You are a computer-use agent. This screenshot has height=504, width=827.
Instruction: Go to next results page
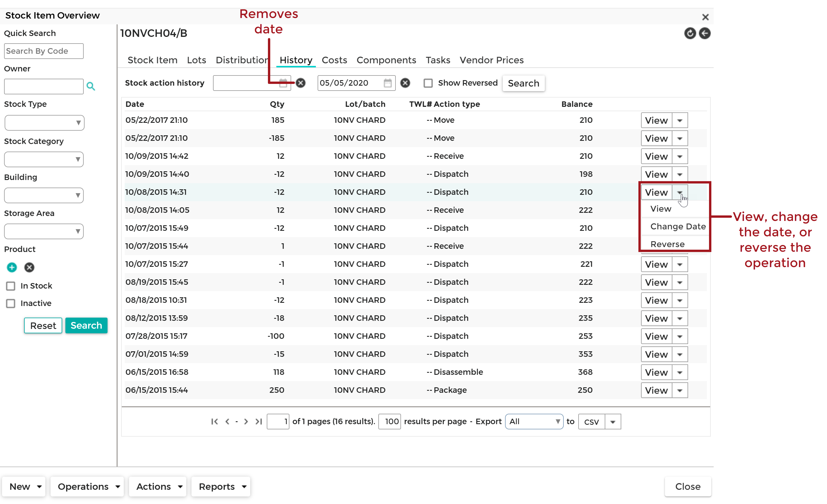[x=246, y=422]
